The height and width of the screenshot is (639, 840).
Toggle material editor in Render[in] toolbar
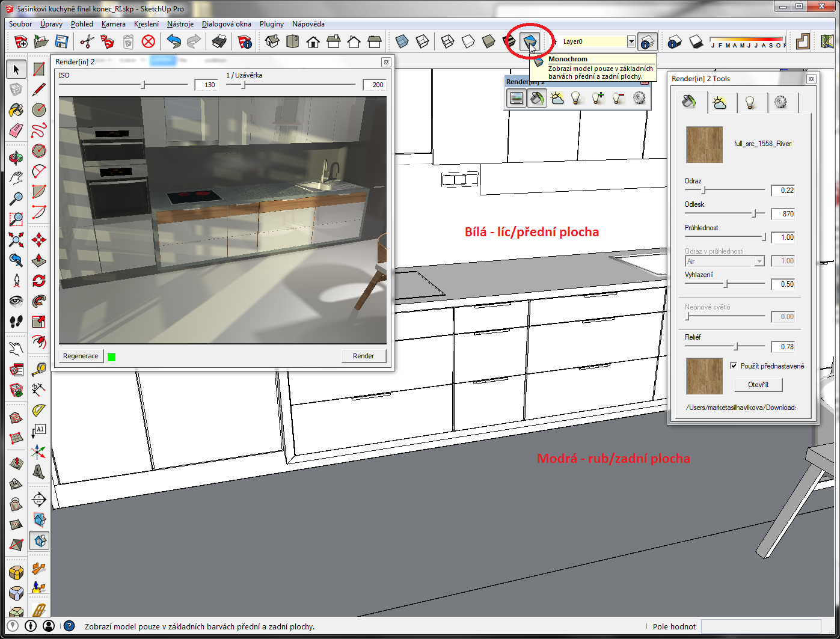pyautogui.click(x=537, y=98)
